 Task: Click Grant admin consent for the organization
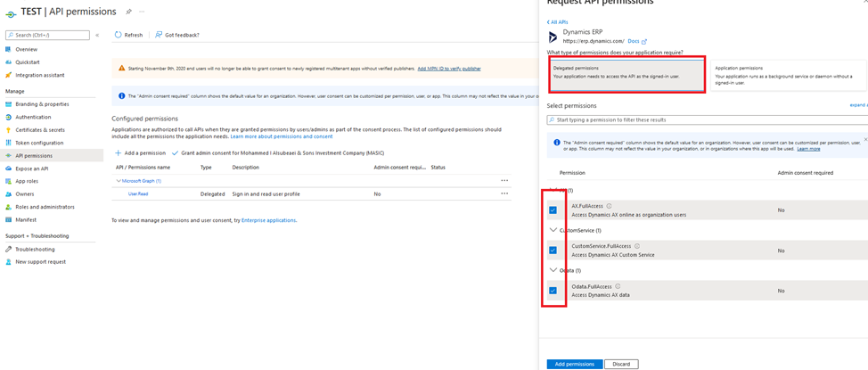(x=278, y=152)
